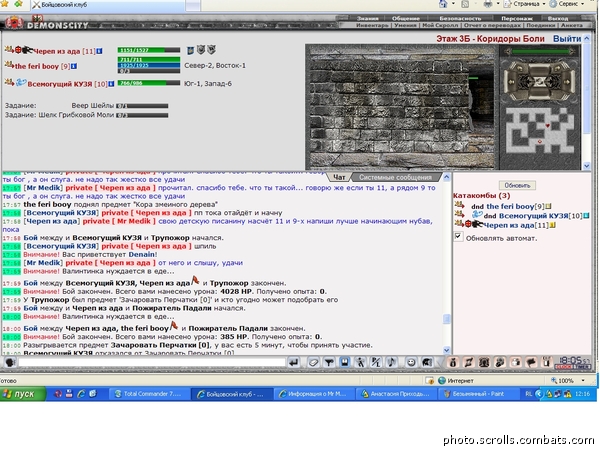Click the flag icon in right chat toolbar group
Image resolution: width=600 pixels, height=450 pixels.
(531, 362)
